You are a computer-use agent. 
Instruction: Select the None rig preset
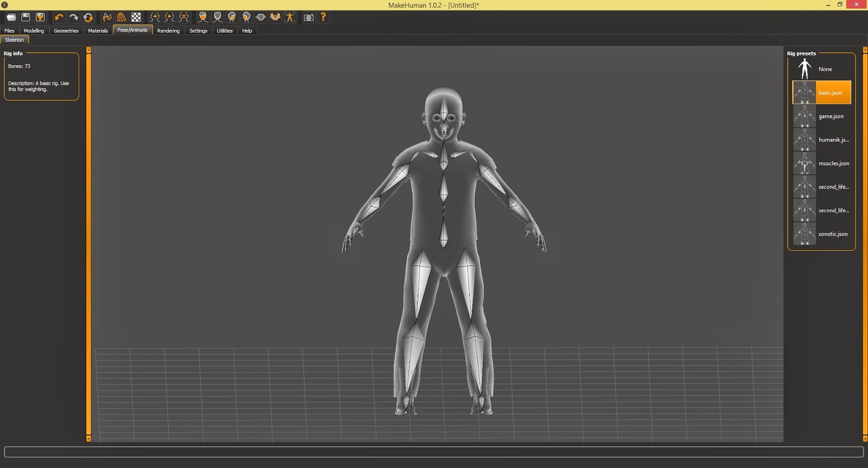click(821, 69)
